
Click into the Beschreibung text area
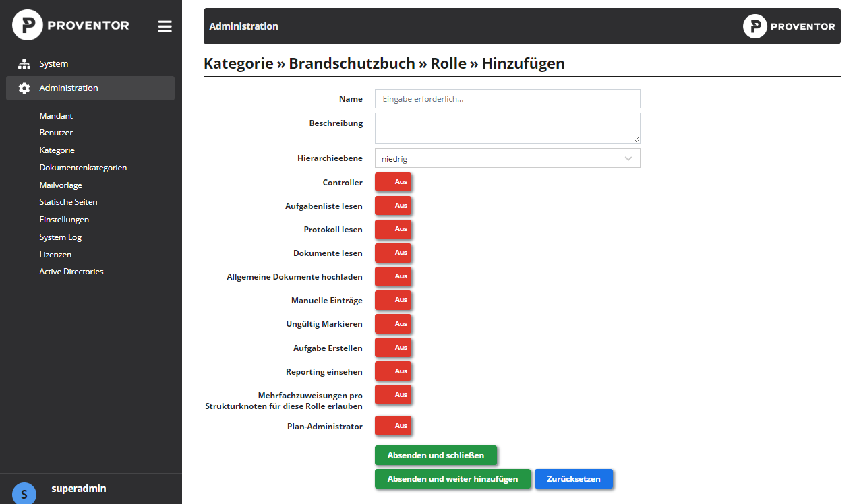pyautogui.click(x=507, y=128)
